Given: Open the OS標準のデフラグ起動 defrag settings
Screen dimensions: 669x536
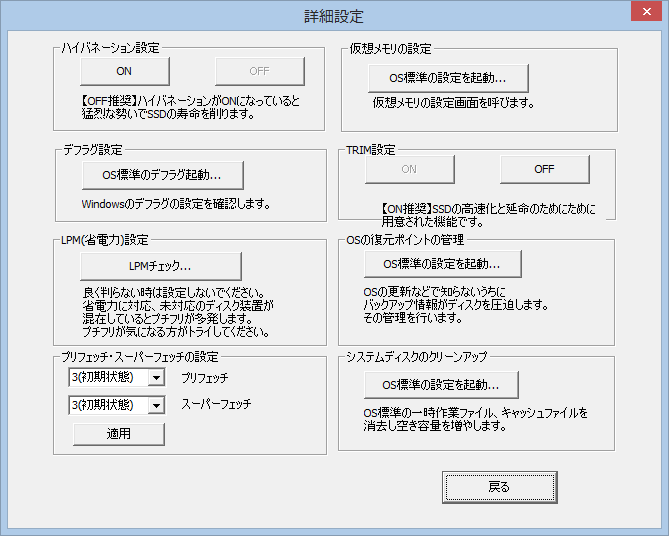Looking at the screenshot, I should tap(161, 175).
